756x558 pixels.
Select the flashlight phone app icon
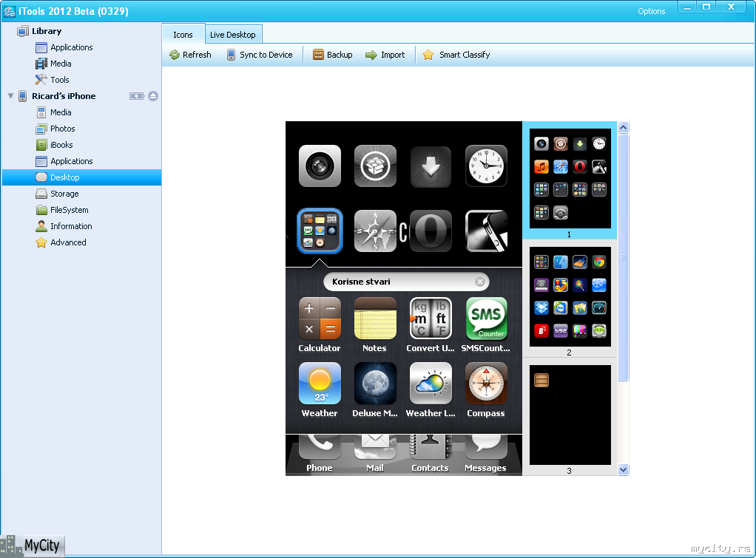coord(486,231)
